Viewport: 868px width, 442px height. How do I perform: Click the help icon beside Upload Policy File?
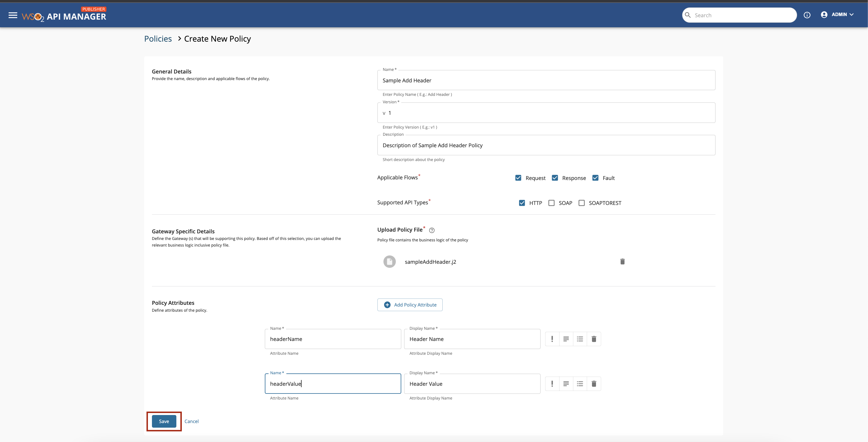[432, 230]
